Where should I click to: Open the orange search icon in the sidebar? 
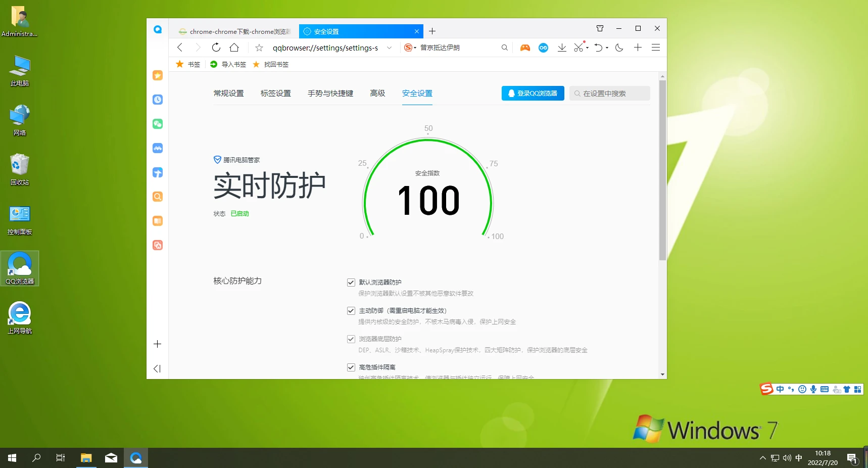pos(158,197)
